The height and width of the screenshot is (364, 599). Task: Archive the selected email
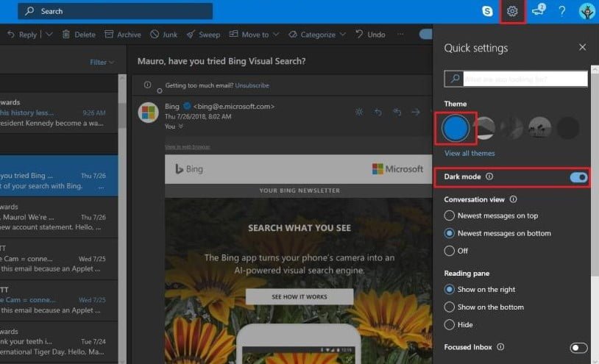[x=123, y=35]
